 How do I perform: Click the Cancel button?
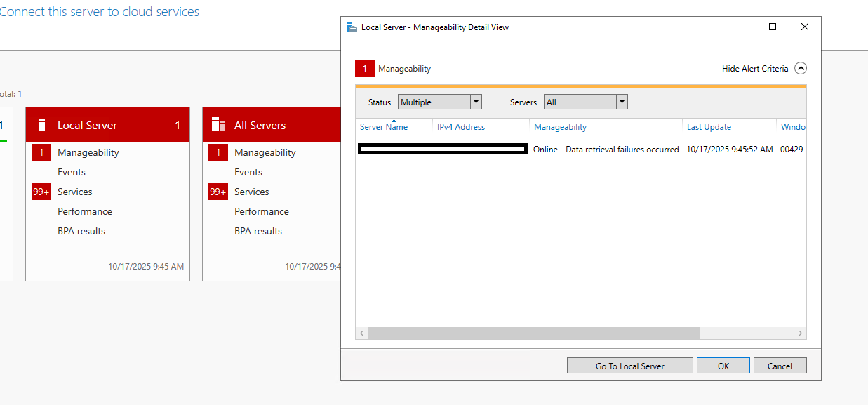pos(780,366)
